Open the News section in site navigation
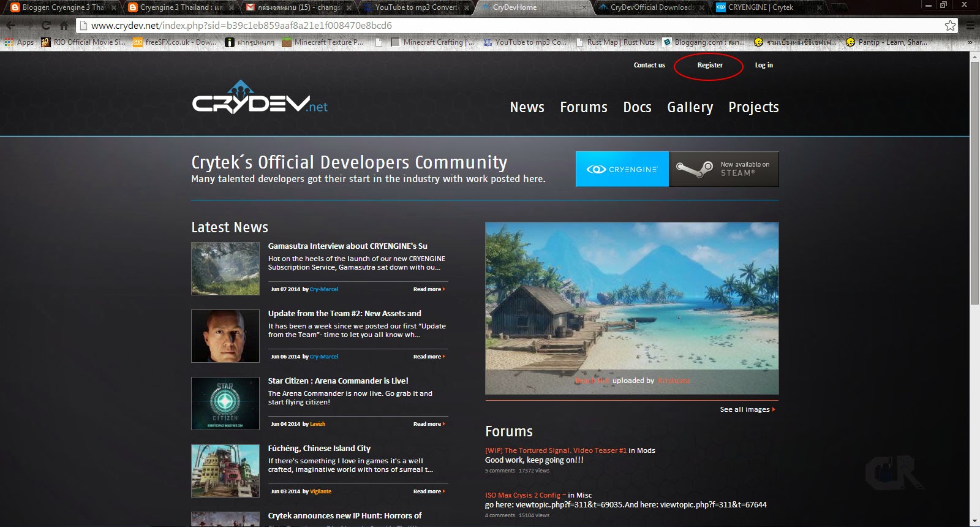 point(527,107)
